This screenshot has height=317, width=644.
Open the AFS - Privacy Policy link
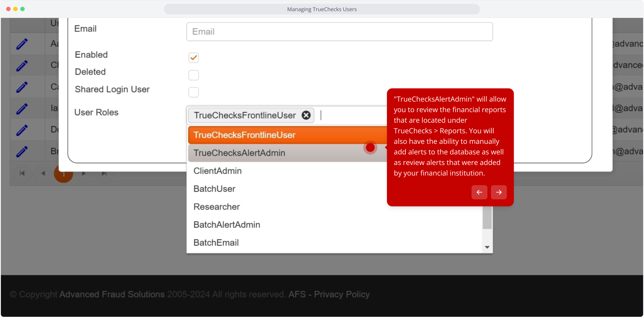(x=329, y=294)
